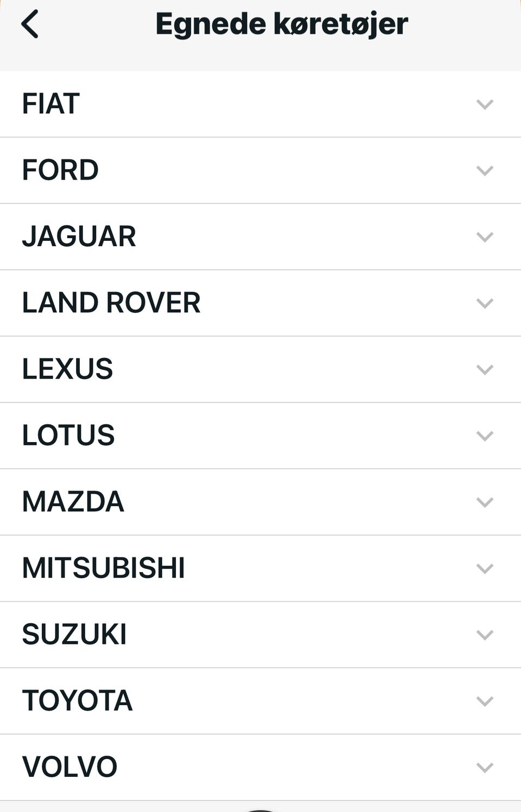Choose the JAGUAR list entry
Image resolution: width=521 pixels, height=812 pixels.
[79, 236]
